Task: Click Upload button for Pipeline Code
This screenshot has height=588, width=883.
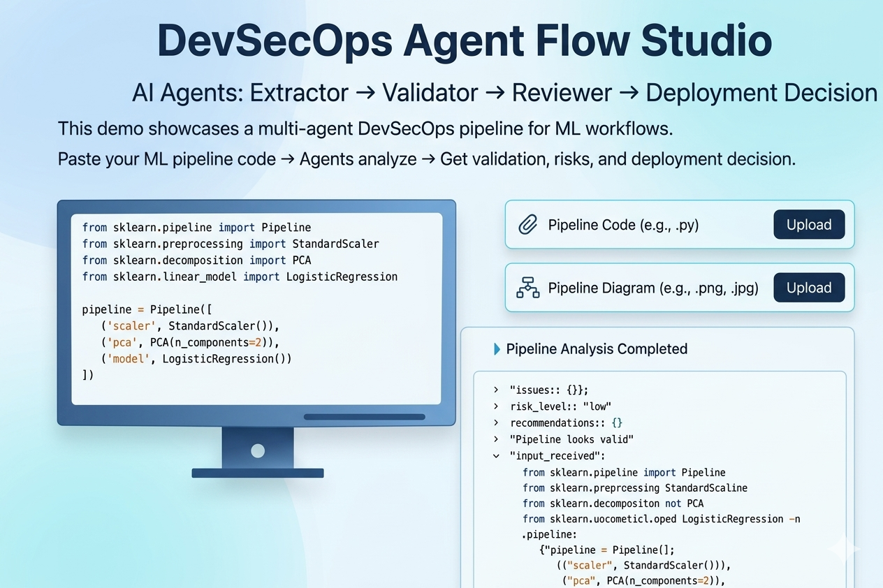Action: point(809,225)
